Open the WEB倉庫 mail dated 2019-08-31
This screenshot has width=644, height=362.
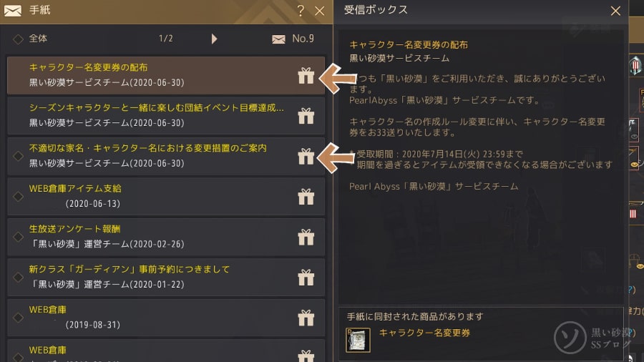pos(166,317)
